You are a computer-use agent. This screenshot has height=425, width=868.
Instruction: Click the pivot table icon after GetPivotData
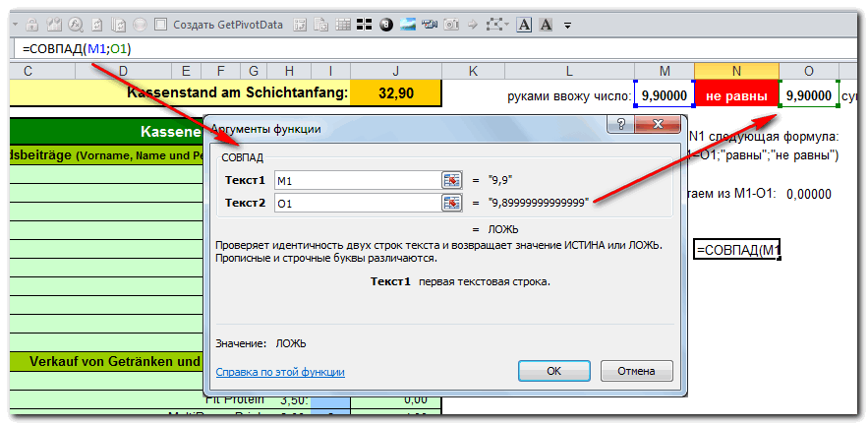pyautogui.click(x=300, y=25)
